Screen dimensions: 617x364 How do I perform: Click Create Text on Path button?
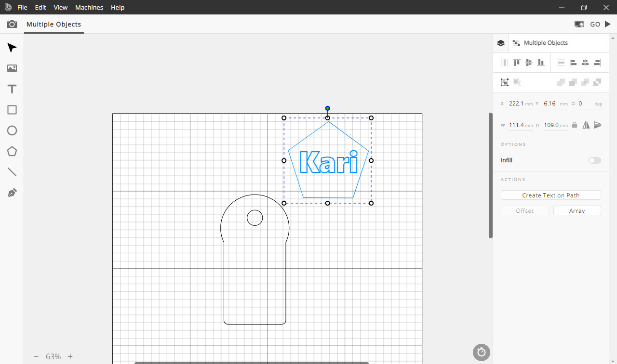[550, 195]
